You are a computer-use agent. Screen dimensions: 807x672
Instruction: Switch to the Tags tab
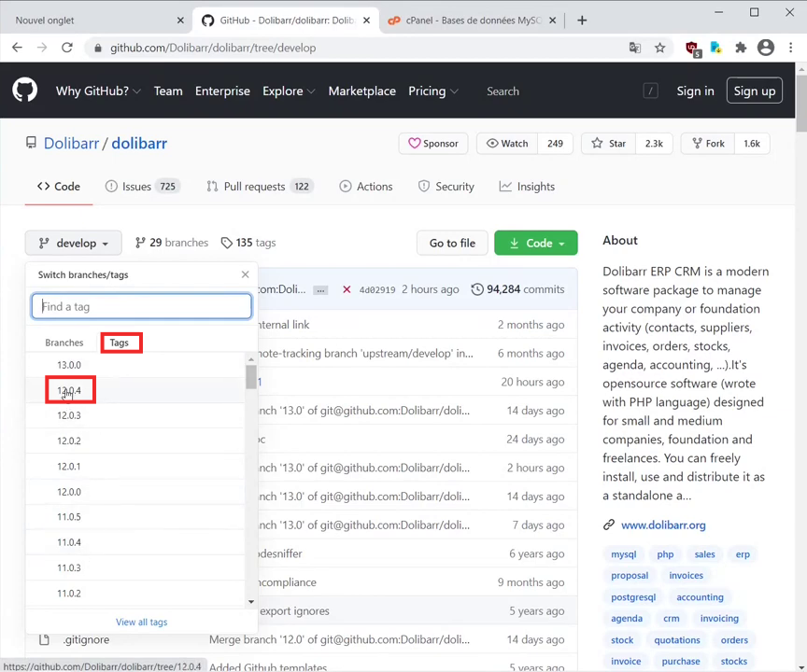tap(120, 343)
